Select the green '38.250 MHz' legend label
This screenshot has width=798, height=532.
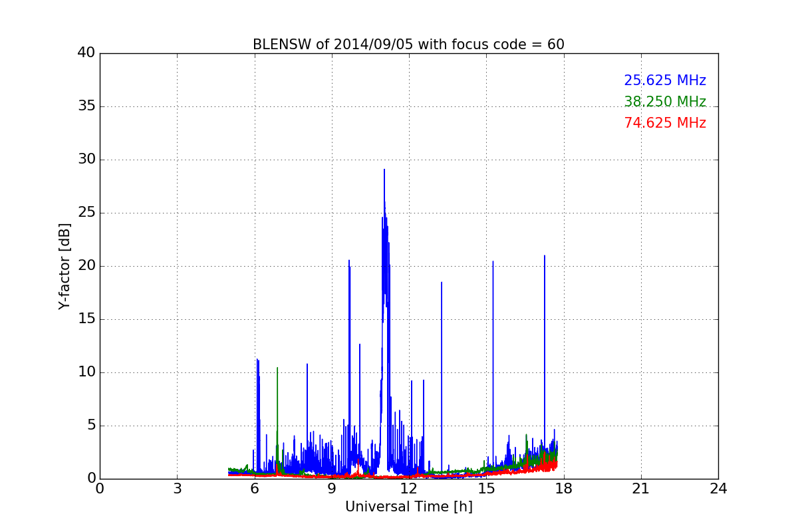[x=665, y=102]
